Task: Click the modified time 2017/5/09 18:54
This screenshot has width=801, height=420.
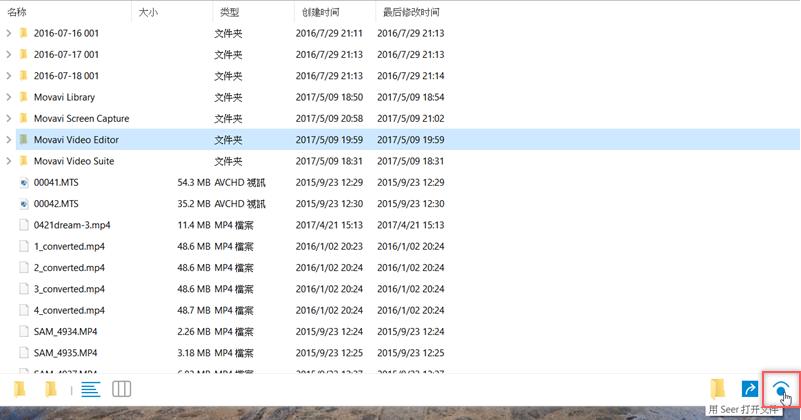Action: 411,97
